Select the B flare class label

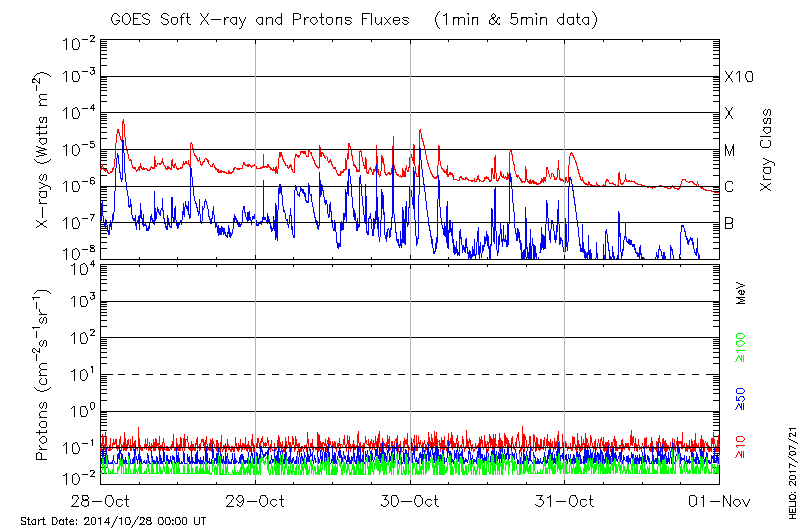coord(729,223)
